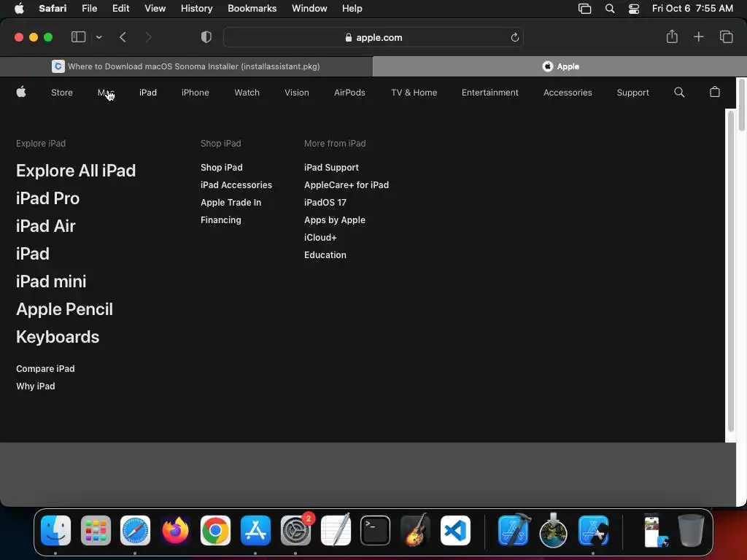
Task: Open Terminal from the Dock
Action: 376,530
